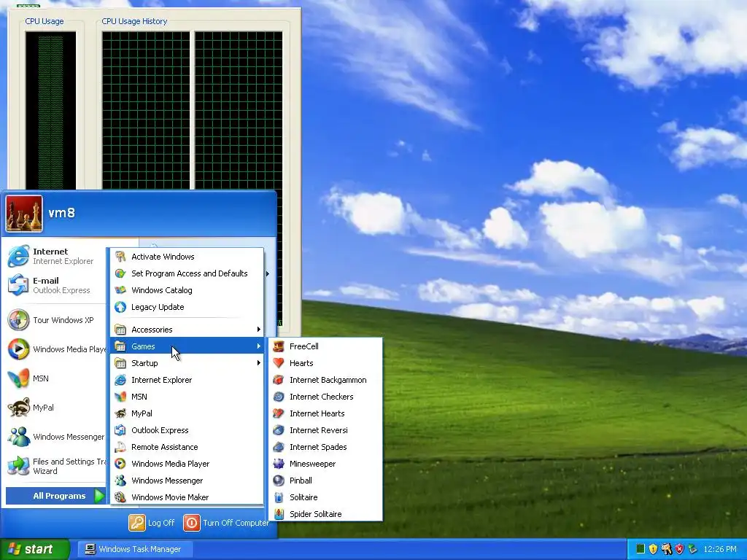
Task: Open pinned E-mail Outlook Express item
Action: 55,285
